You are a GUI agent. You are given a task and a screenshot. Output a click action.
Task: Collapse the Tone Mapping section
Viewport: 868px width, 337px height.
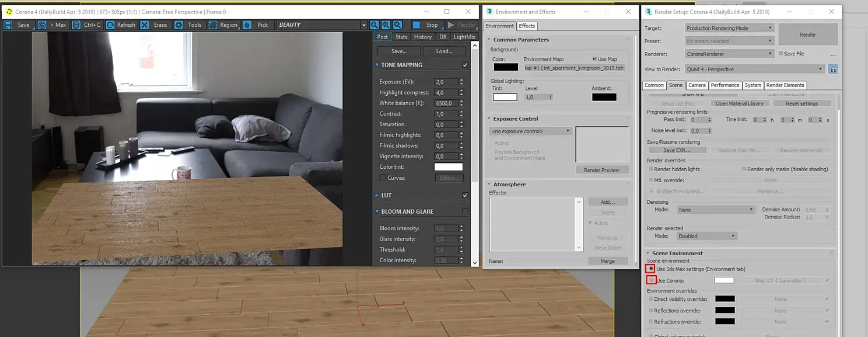377,65
